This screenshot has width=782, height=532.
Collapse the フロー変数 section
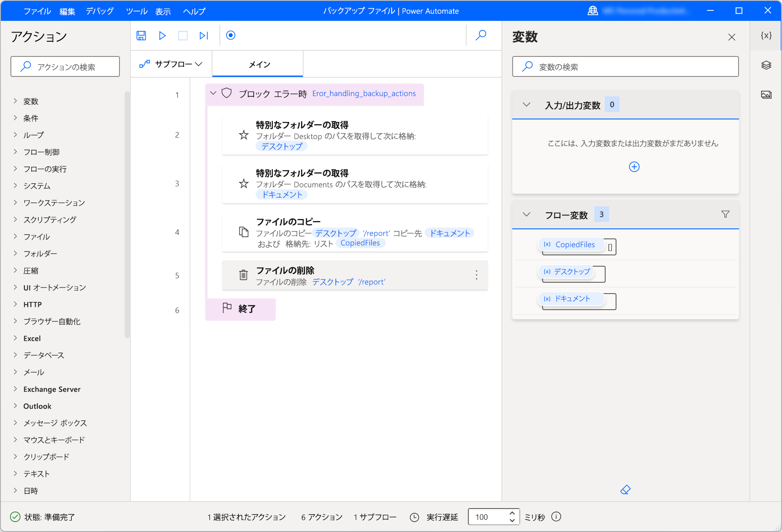tap(527, 215)
